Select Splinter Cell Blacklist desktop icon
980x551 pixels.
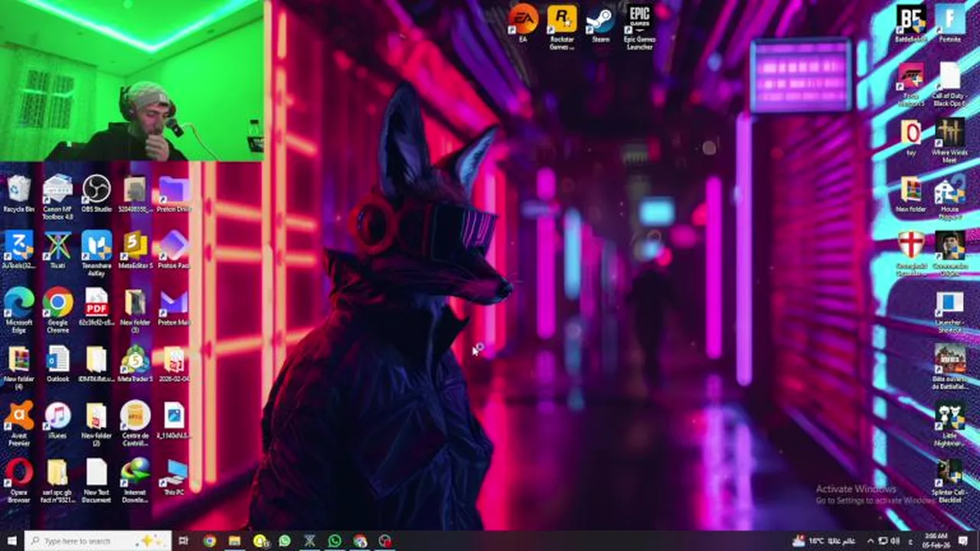pyautogui.click(x=949, y=480)
